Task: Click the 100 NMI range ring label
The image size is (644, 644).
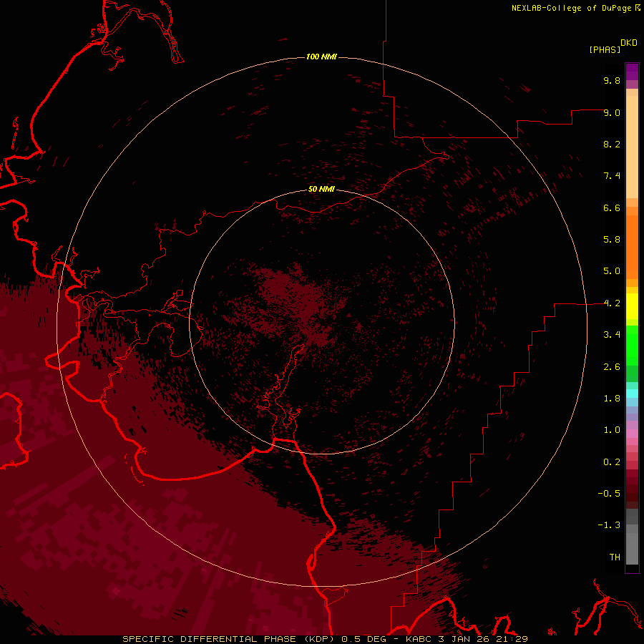Action: [321, 57]
